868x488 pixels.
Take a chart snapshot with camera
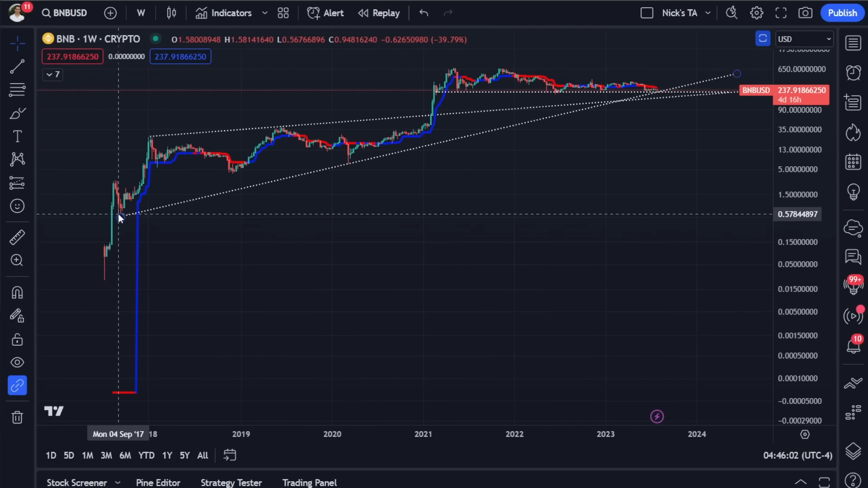click(x=805, y=13)
